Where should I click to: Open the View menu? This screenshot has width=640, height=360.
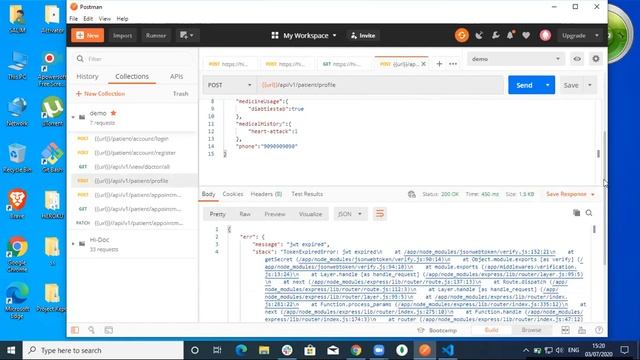[104, 19]
